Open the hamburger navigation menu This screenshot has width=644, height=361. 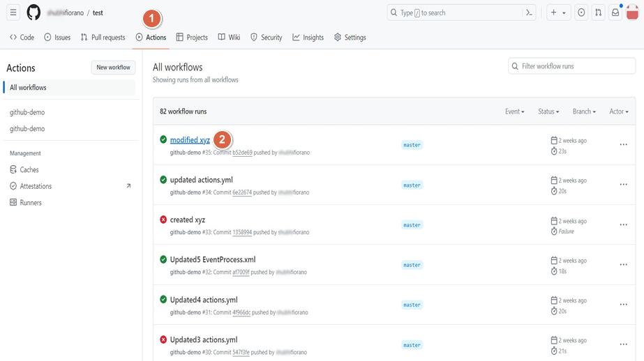click(13, 13)
